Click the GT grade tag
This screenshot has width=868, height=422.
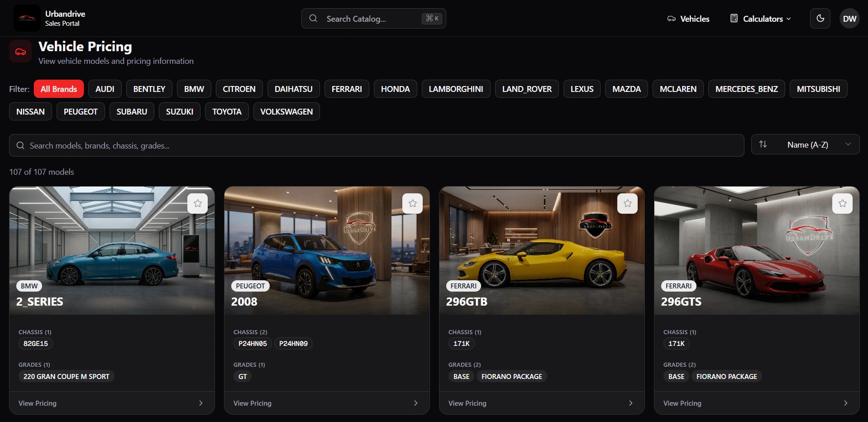(x=243, y=376)
